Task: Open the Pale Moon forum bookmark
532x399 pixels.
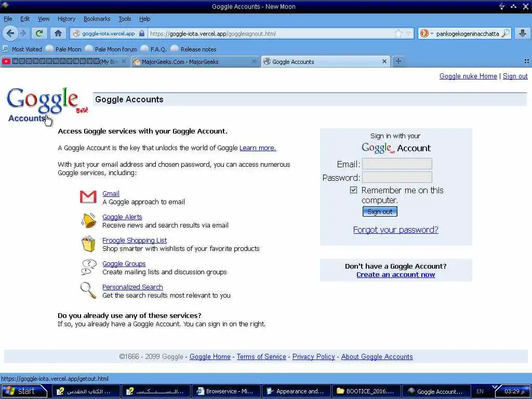Action: point(111,49)
